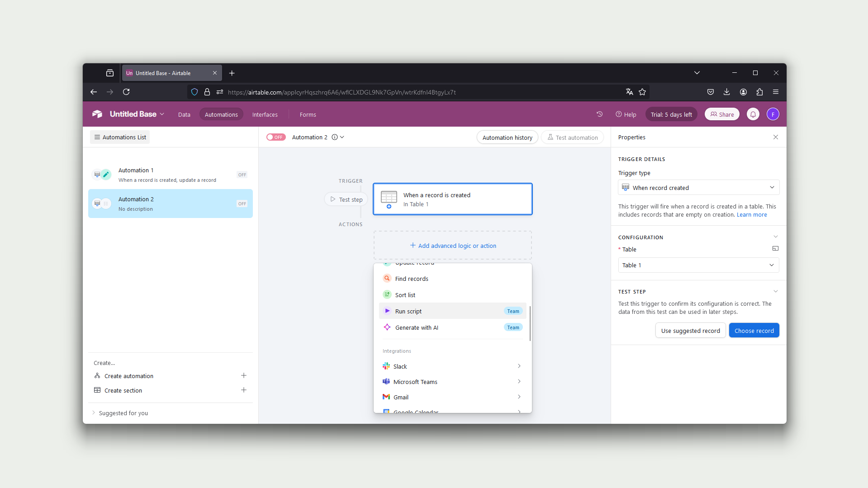The image size is (868, 488).
Task: Collapse the Test step section
Action: pyautogui.click(x=776, y=291)
